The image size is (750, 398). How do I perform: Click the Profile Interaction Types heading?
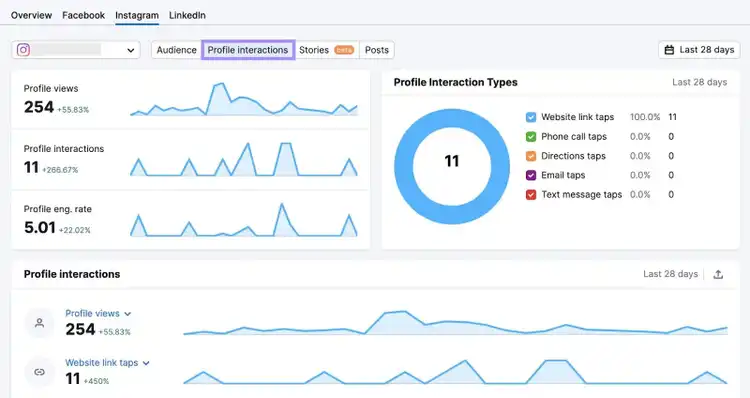pyautogui.click(x=455, y=82)
